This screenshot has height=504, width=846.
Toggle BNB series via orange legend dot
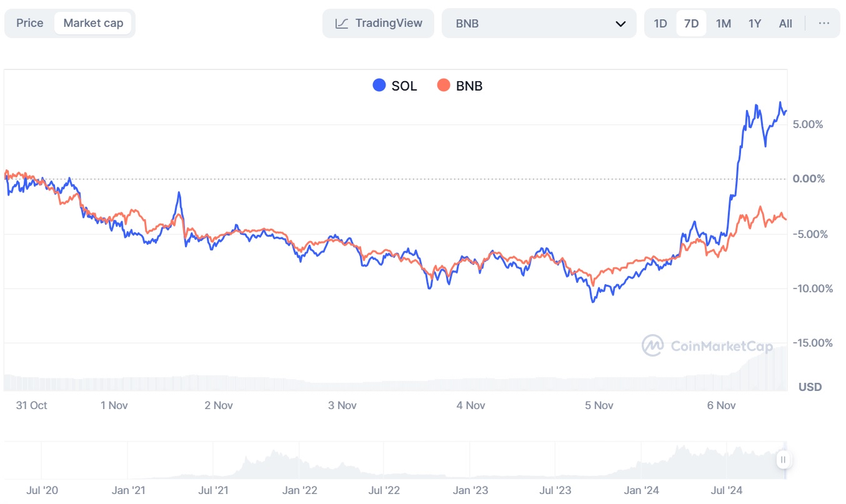point(444,86)
